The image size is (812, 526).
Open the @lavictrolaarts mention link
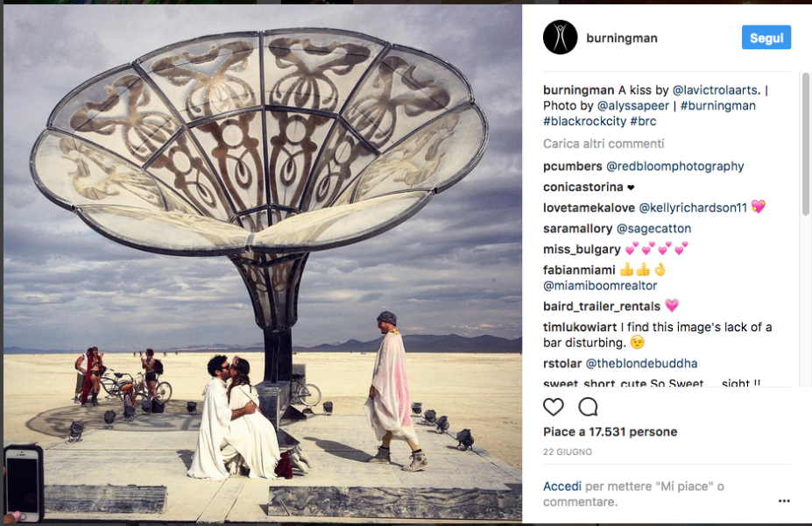click(715, 89)
